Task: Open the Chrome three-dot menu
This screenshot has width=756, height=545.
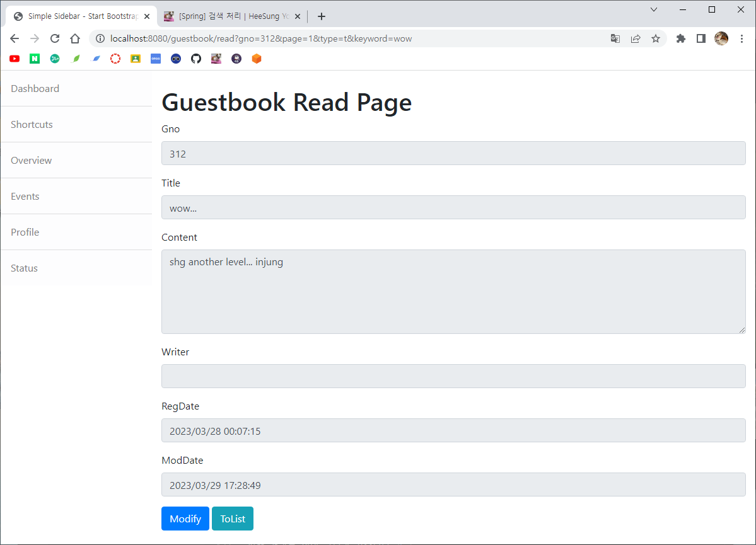Action: [x=742, y=38]
